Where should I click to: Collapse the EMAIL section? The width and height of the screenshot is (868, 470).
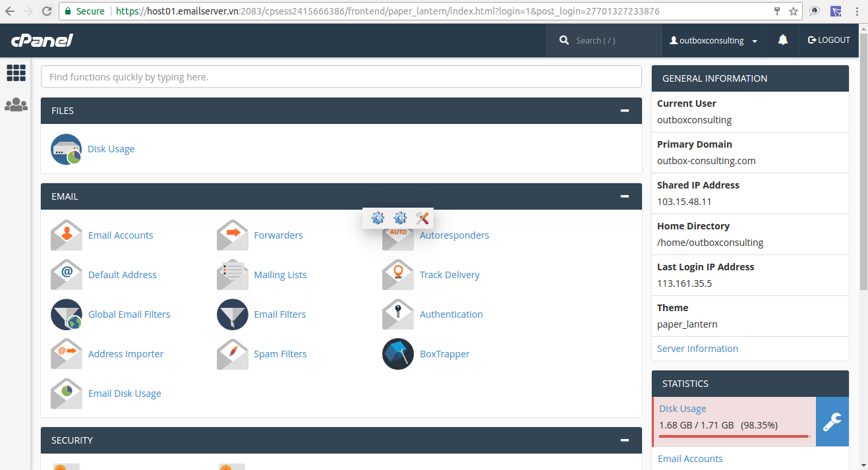tap(625, 196)
